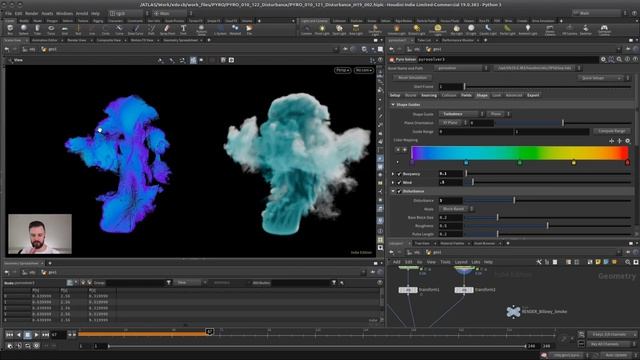This screenshot has width=640, height=360.
Task: Click the Disturbance value input field
Action: point(451,200)
